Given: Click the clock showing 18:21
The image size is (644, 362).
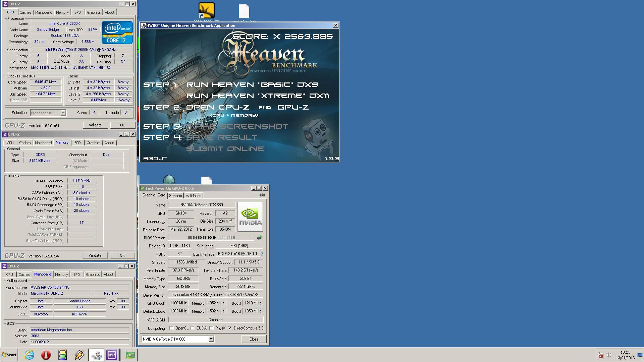Looking at the screenshot, I should [x=625, y=352].
